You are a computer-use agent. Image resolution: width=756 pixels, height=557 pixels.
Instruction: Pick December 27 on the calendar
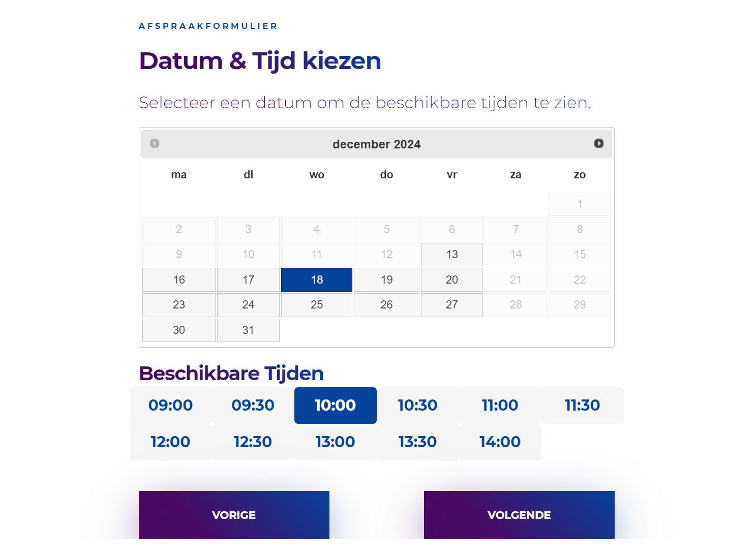[x=452, y=305]
